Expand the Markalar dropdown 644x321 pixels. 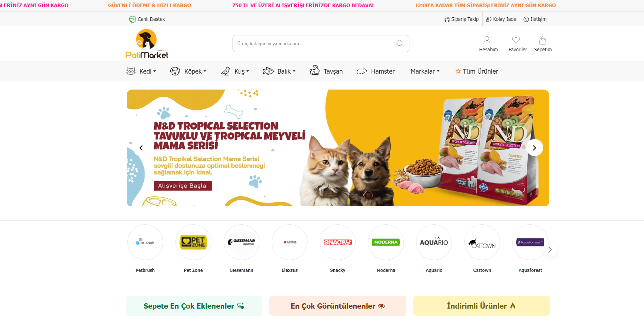tap(425, 71)
